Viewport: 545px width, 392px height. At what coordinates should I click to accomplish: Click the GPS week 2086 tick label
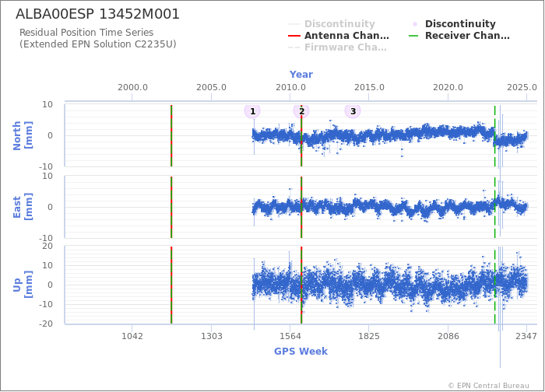448,336
